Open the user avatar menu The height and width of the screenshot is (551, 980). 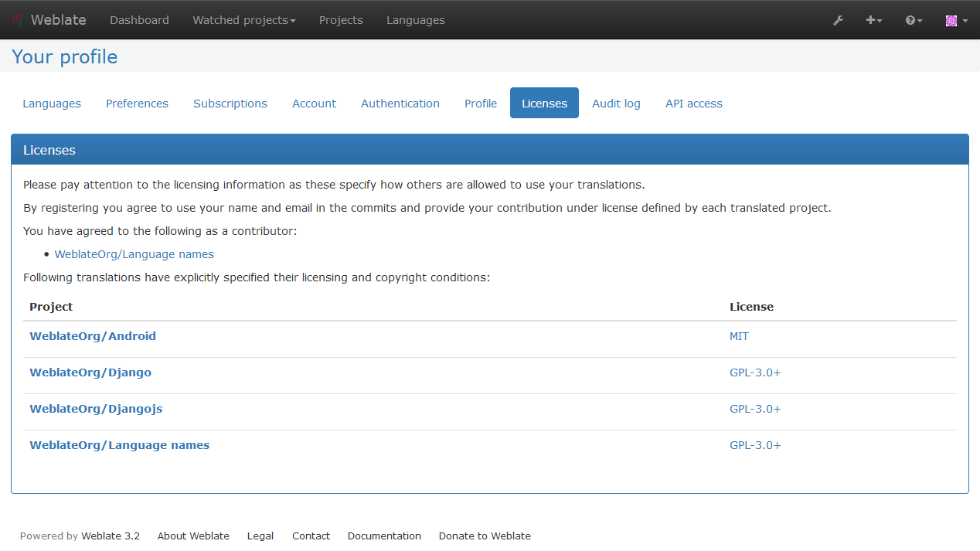click(x=956, y=20)
